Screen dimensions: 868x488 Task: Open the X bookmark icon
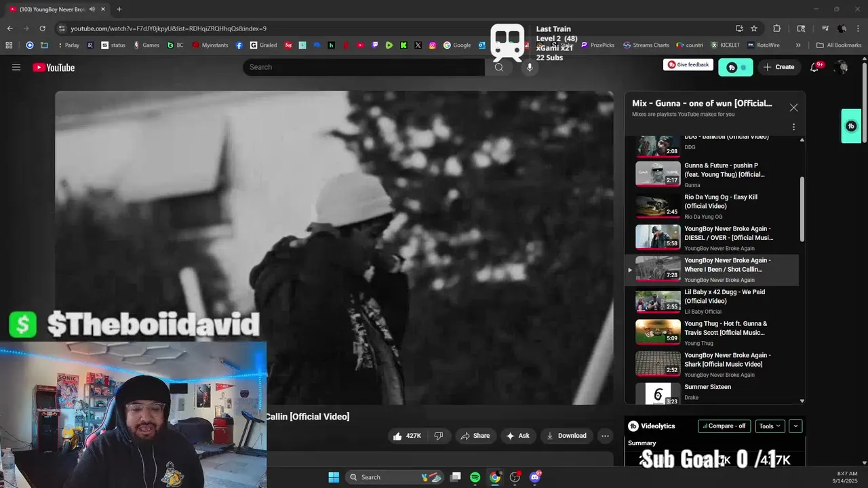pos(418,45)
